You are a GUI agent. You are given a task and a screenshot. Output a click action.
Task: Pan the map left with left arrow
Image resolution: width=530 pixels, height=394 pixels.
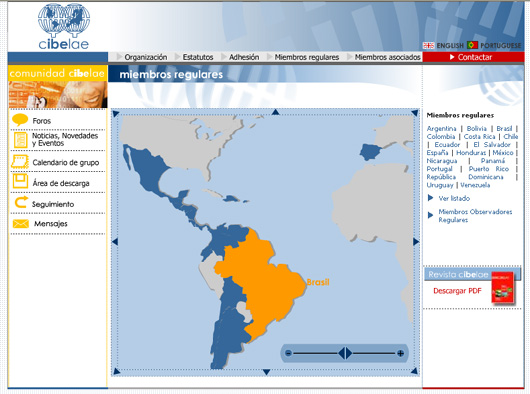(115, 242)
